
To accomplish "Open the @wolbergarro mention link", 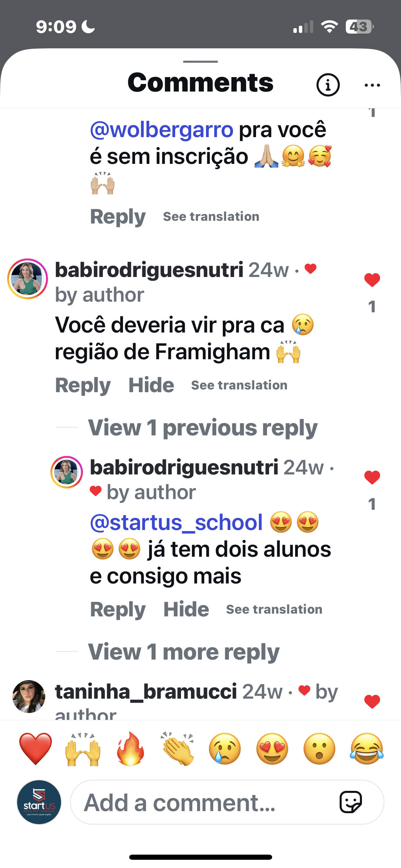I will 161,130.
